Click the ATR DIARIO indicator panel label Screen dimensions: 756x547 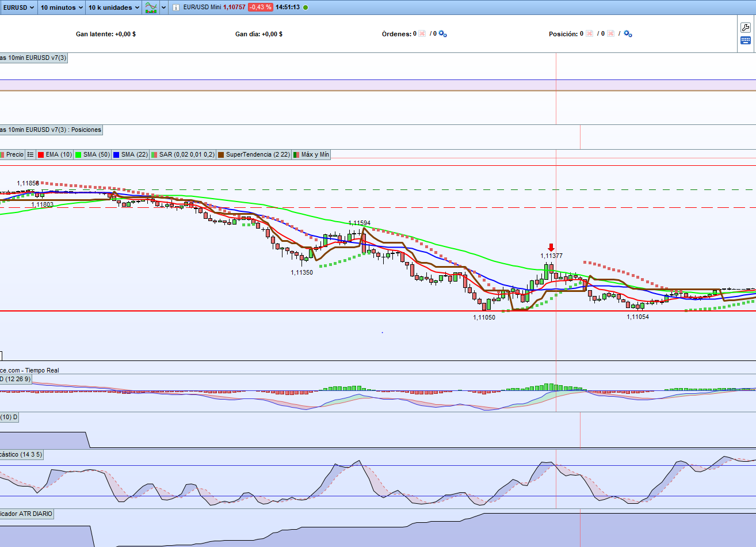(26, 514)
